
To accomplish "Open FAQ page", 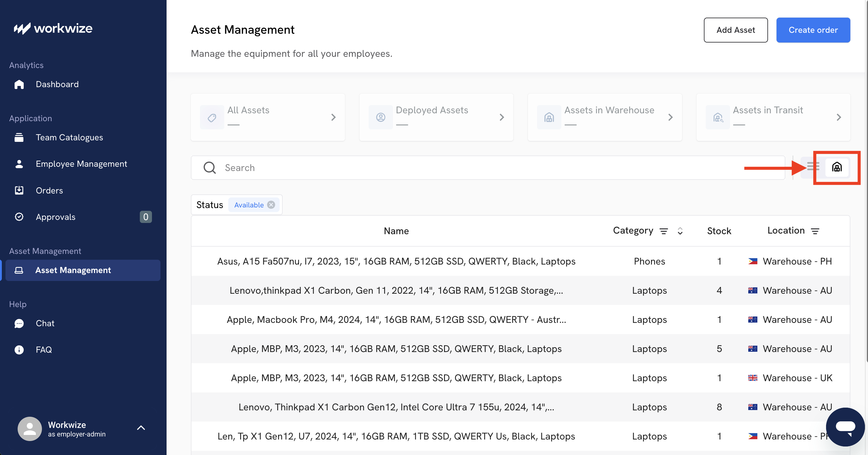I will coord(44,350).
